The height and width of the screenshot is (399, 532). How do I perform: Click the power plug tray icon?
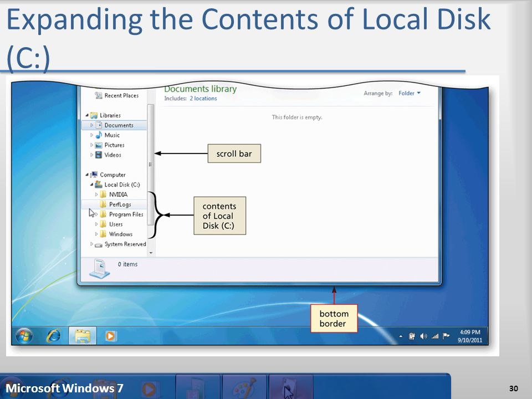(412, 336)
